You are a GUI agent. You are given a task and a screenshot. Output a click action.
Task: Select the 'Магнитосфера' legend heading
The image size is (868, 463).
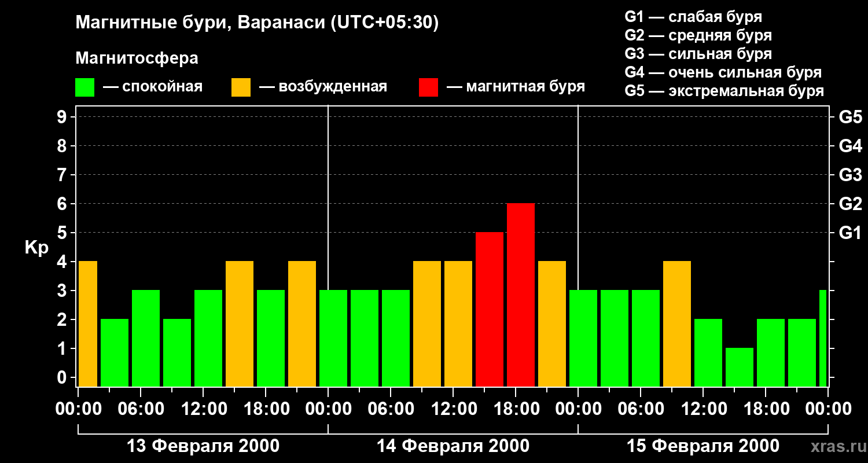(137, 58)
